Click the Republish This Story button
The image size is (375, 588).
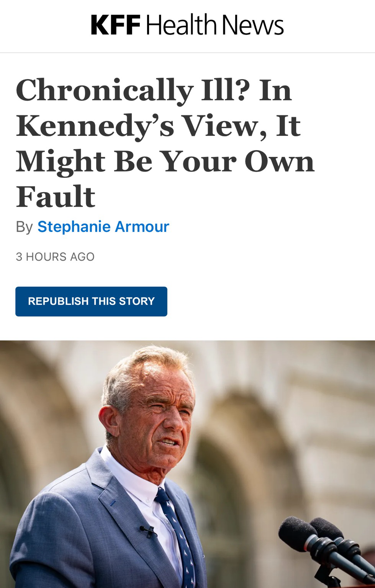pos(91,301)
